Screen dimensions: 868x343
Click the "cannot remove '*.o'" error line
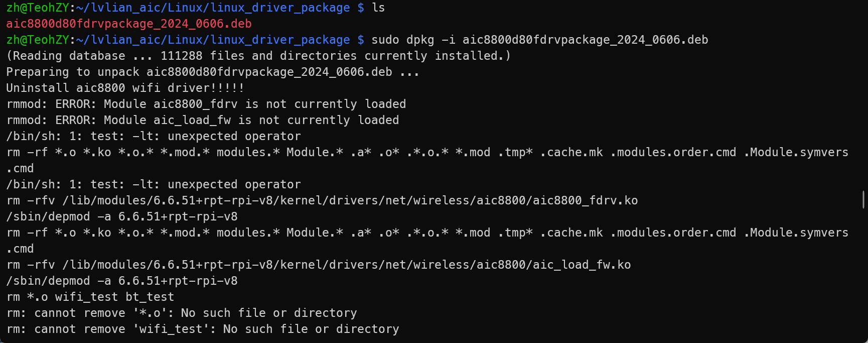pyautogui.click(x=182, y=313)
